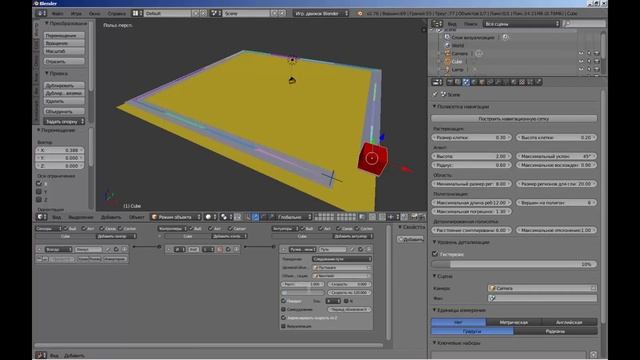Open the Игра menu
This screenshot has width=640, height=360.
76,13
